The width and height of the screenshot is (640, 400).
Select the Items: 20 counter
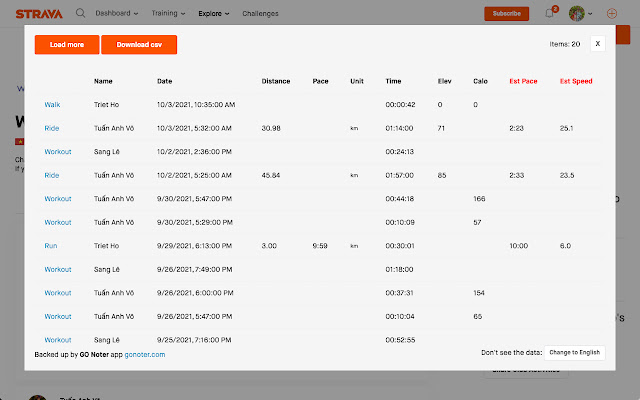click(565, 44)
